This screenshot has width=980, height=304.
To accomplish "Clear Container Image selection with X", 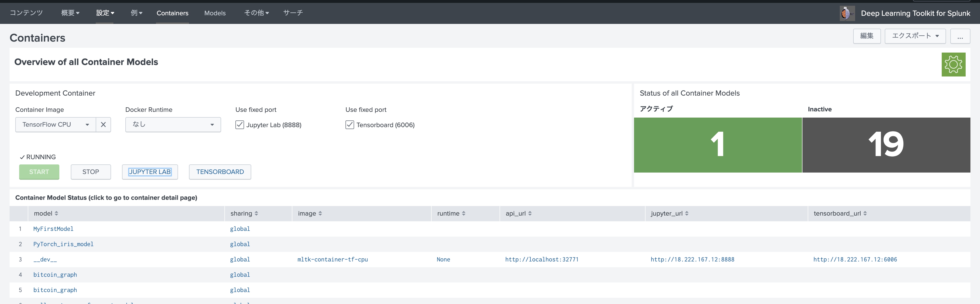I will click(x=103, y=125).
